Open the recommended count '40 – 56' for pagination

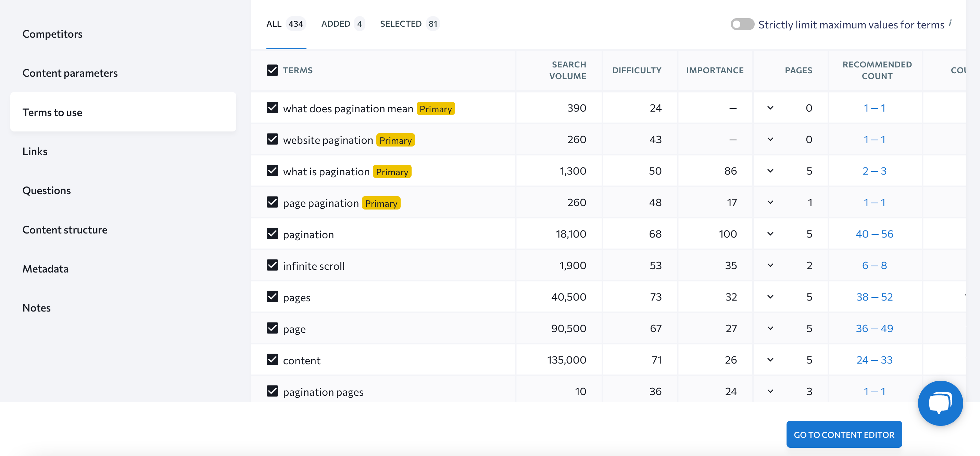[875, 233]
